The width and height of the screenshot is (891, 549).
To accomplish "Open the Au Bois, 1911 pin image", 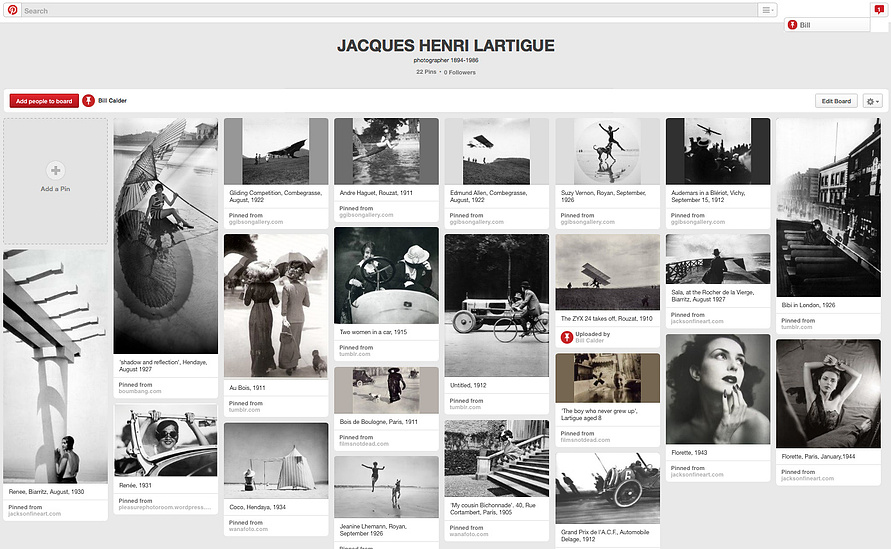I will pos(276,306).
